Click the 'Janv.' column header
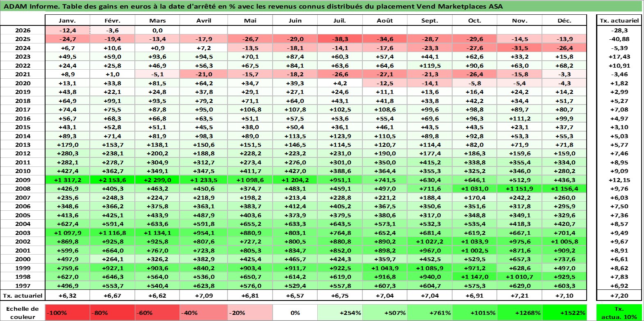The image size is (644, 321). 67,20
